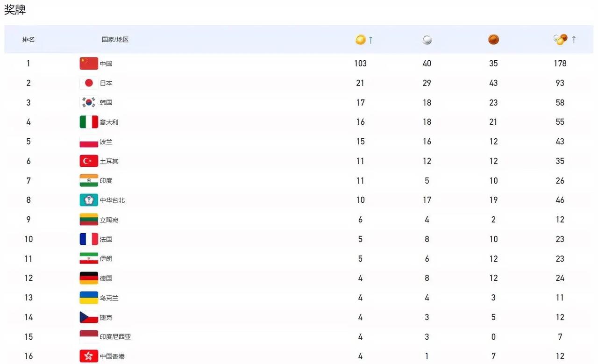Toggle sort arrow beside total medals
Screen dimensions: 598x364
(574, 40)
